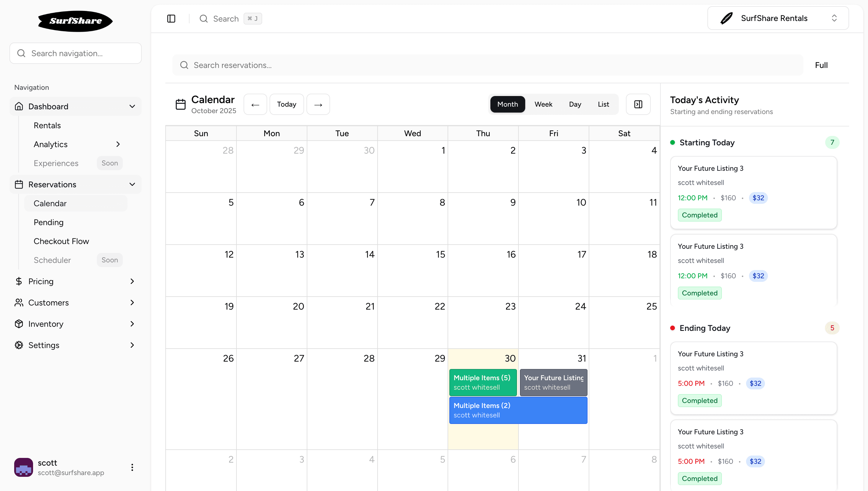Switch calendar to Week view
This screenshot has height=491, width=868.
pos(543,105)
